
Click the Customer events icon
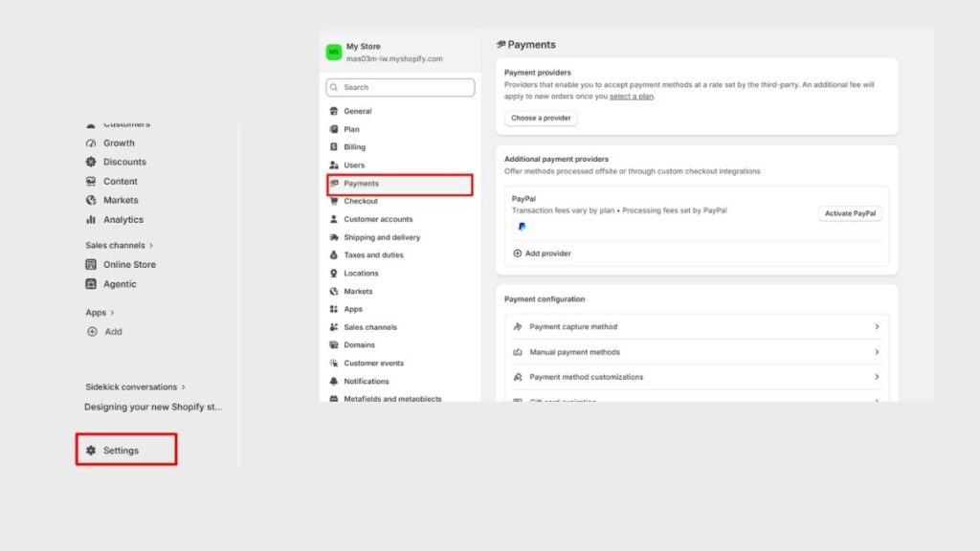click(x=334, y=363)
